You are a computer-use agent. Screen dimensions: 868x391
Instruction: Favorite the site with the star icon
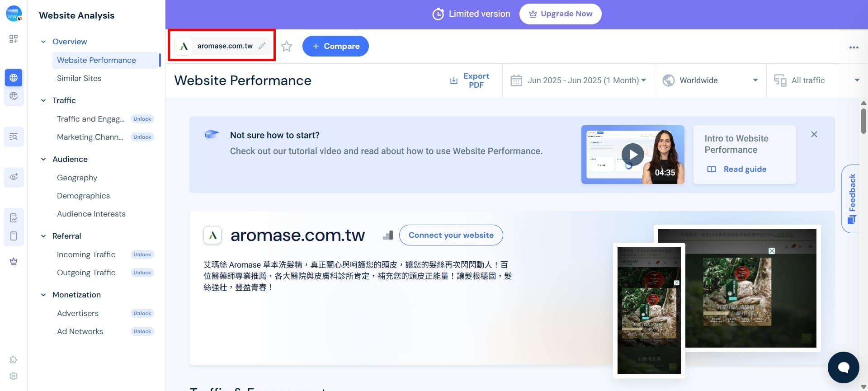pyautogui.click(x=287, y=46)
